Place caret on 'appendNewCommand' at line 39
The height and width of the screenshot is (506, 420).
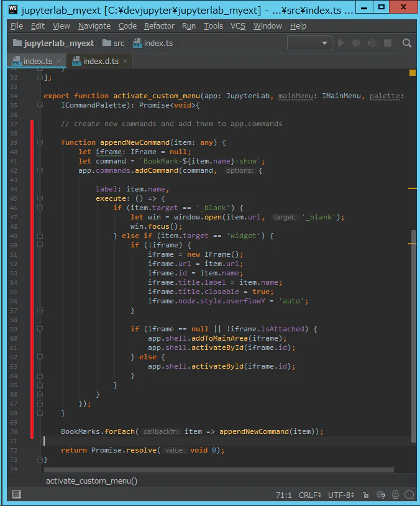(x=135, y=142)
